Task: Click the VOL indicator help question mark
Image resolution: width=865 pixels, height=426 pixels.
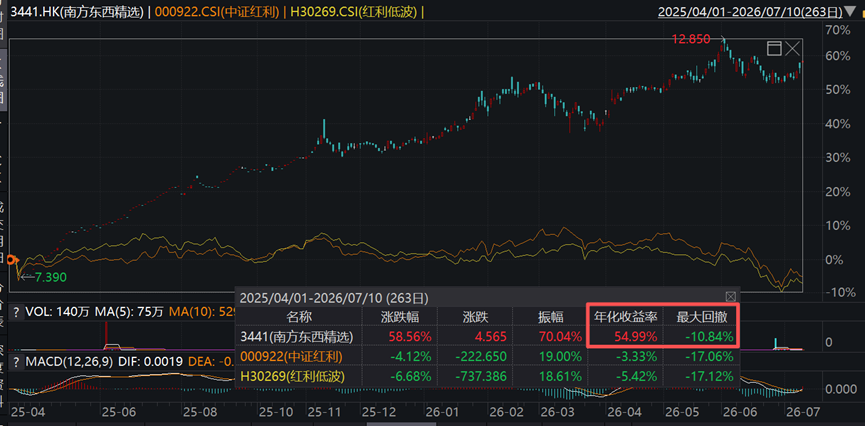Action: pyautogui.click(x=17, y=312)
